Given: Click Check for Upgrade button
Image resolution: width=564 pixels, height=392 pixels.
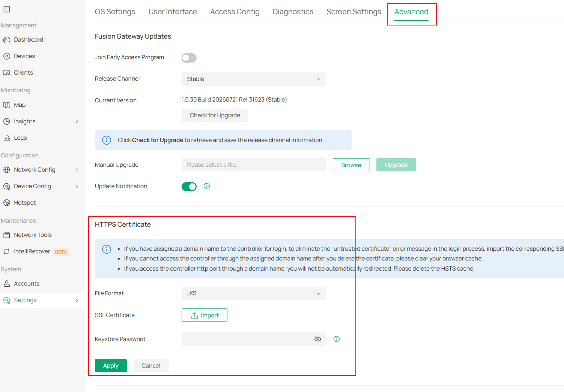Looking at the screenshot, I should pos(215,115).
